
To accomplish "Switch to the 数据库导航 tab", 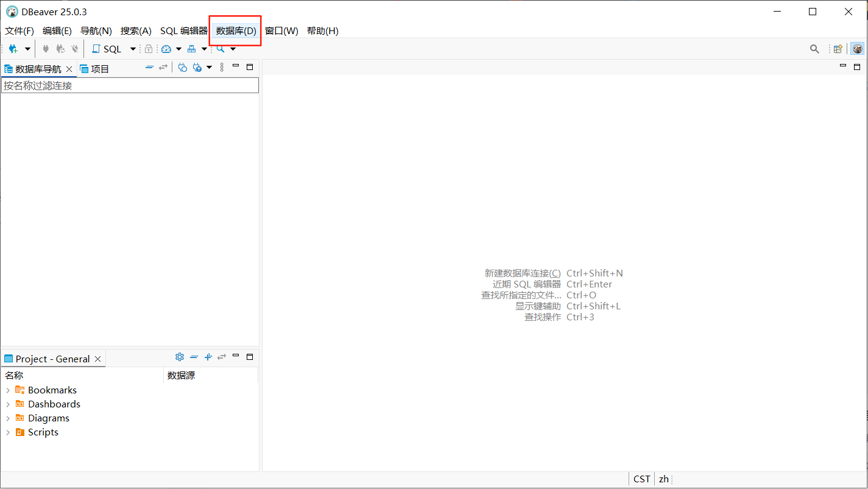I will pyautogui.click(x=38, y=69).
